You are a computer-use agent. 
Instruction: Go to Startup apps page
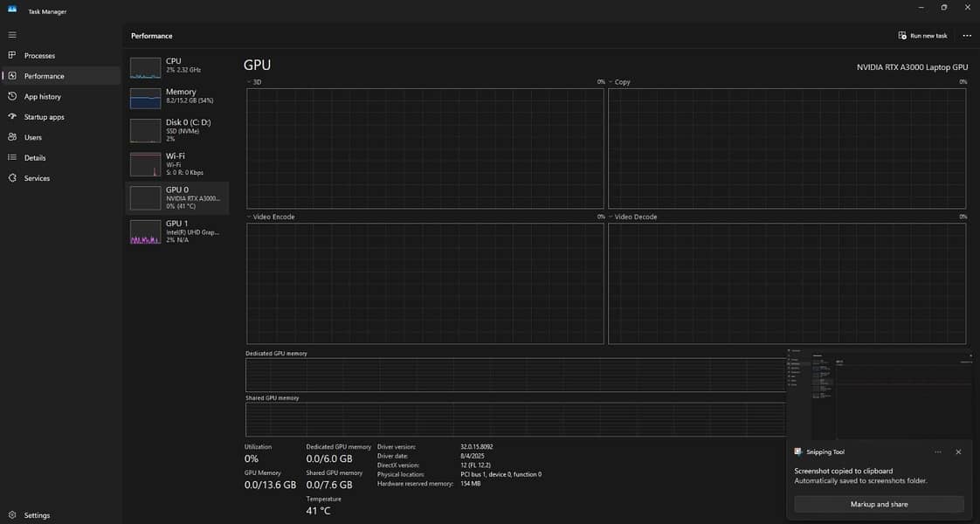coord(45,117)
